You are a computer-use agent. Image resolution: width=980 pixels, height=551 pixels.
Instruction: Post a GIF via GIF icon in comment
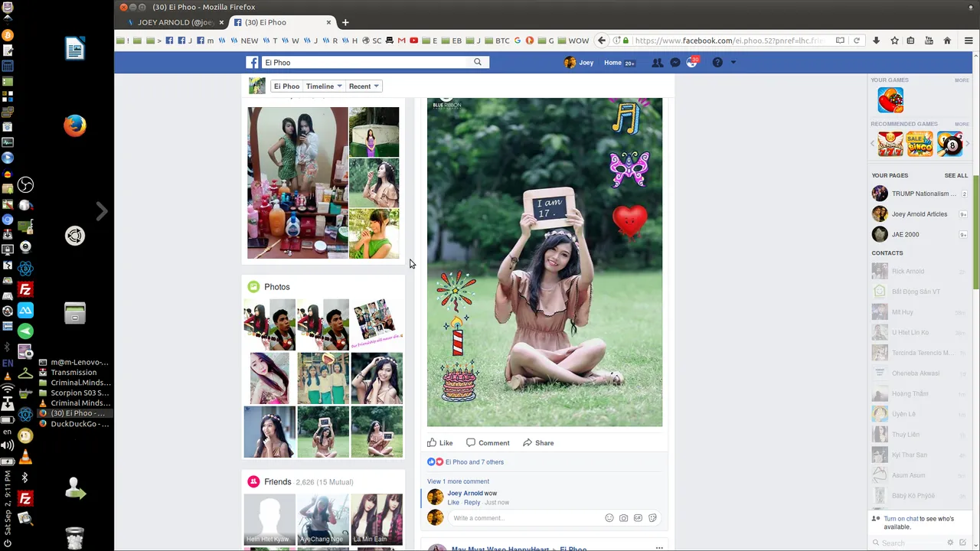tap(638, 518)
